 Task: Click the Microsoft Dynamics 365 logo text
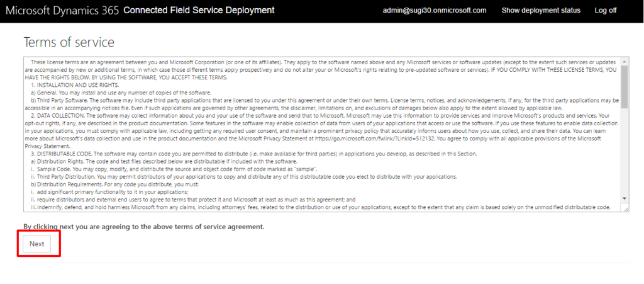pos(63,11)
